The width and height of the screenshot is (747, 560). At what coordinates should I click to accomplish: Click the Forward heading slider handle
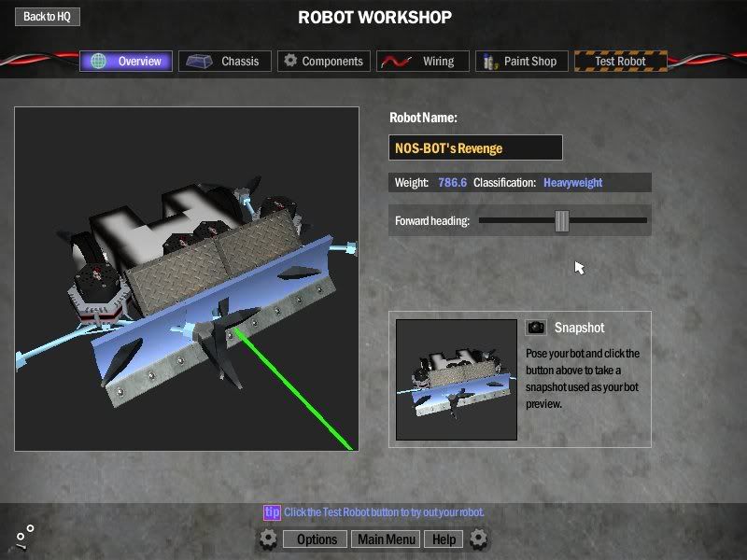click(x=562, y=221)
